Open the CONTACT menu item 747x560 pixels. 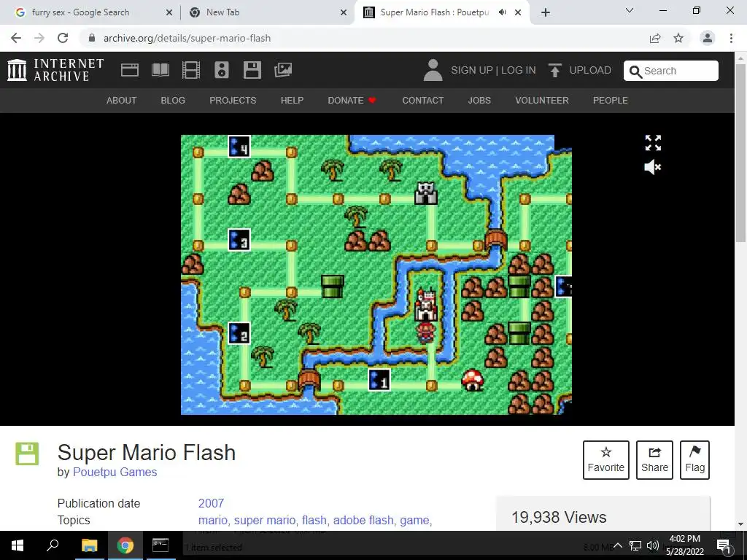[x=422, y=101]
